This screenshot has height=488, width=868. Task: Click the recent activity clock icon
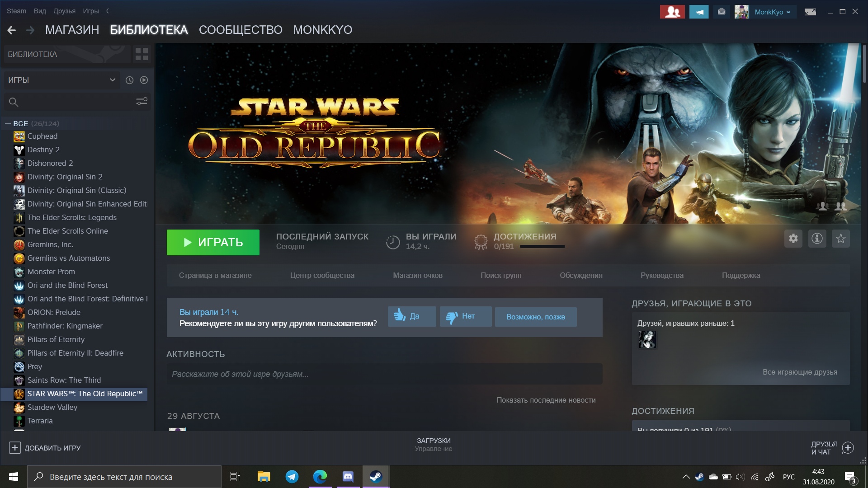pos(129,80)
